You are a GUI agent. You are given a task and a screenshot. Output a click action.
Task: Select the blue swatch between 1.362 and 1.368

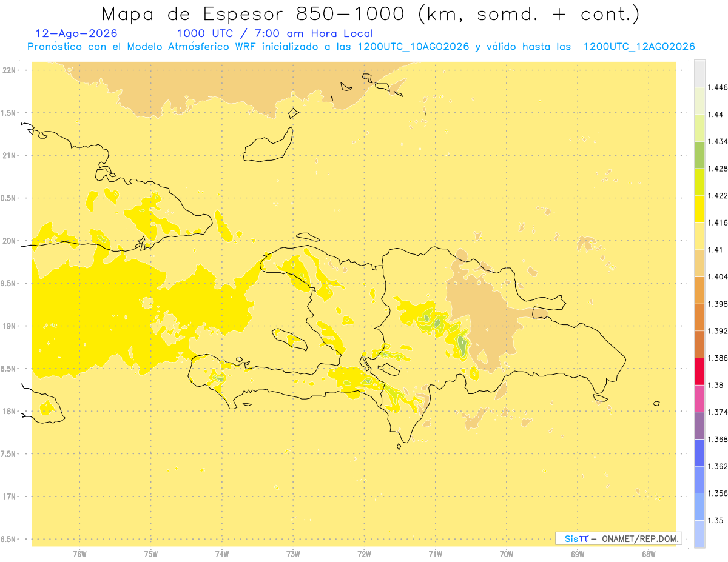[699, 452]
